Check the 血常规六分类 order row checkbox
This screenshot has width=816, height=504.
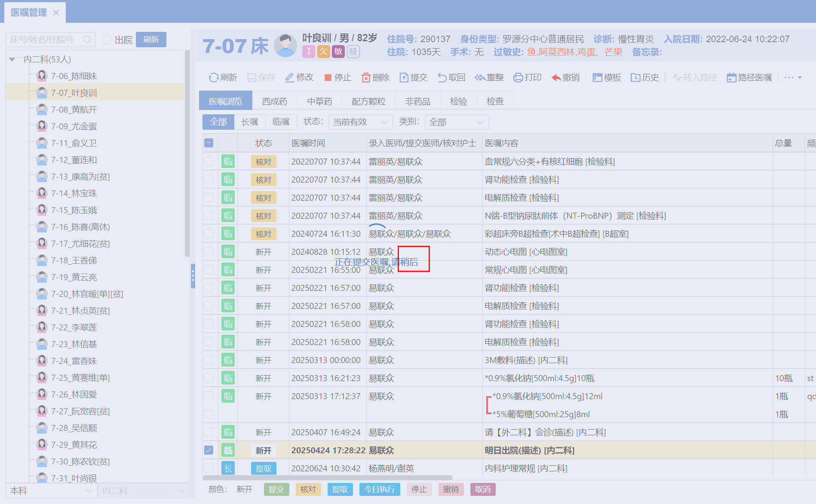point(209,162)
